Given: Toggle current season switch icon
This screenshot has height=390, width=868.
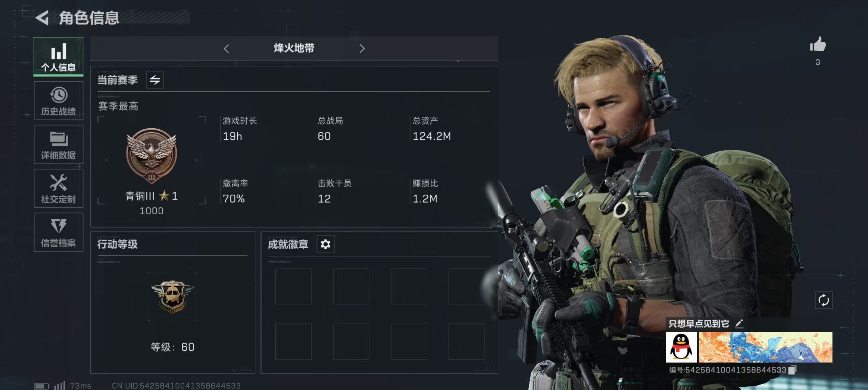Looking at the screenshot, I should coord(155,80).
